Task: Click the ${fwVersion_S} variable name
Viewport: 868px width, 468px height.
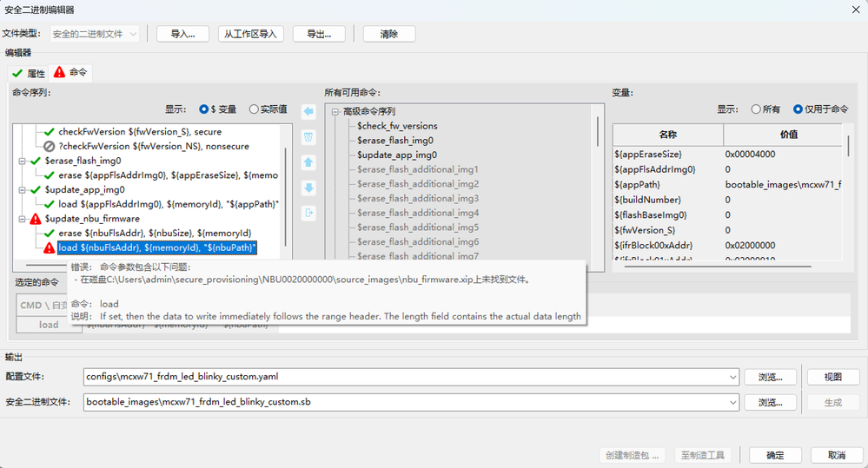Action: coord(645,230)
